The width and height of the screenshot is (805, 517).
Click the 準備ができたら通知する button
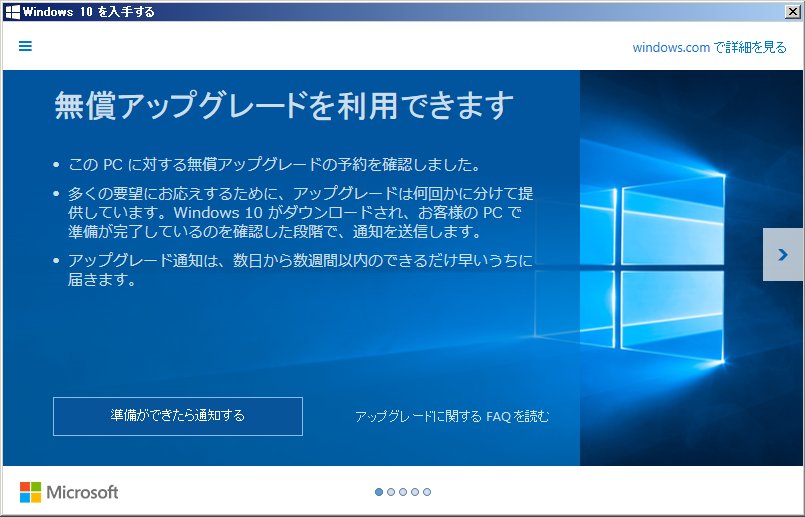point(178,416)
